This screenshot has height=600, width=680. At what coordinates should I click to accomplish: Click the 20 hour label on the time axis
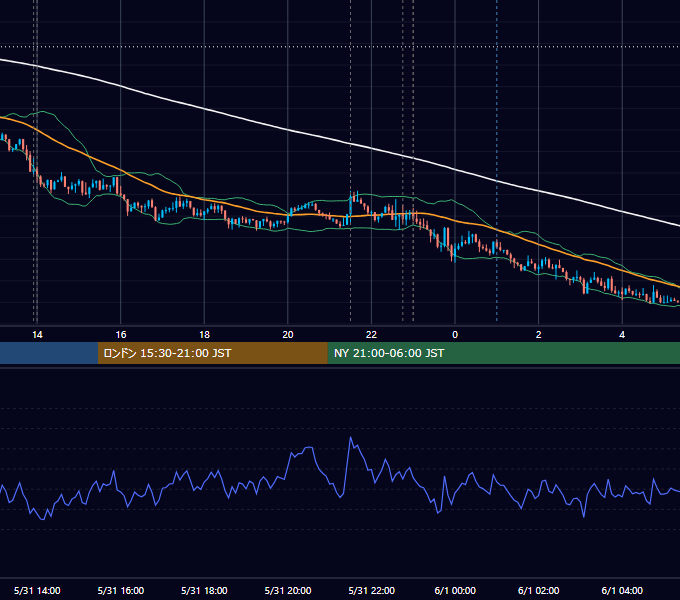[288, 335]
